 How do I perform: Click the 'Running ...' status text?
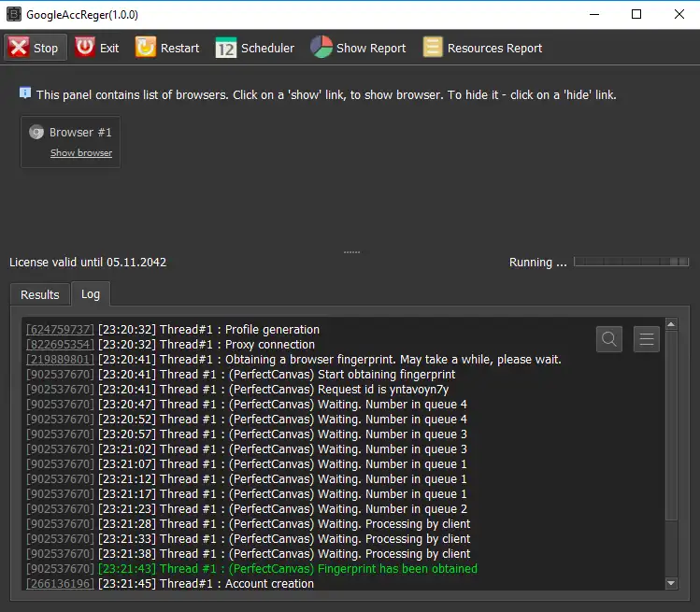coord(538,262)
